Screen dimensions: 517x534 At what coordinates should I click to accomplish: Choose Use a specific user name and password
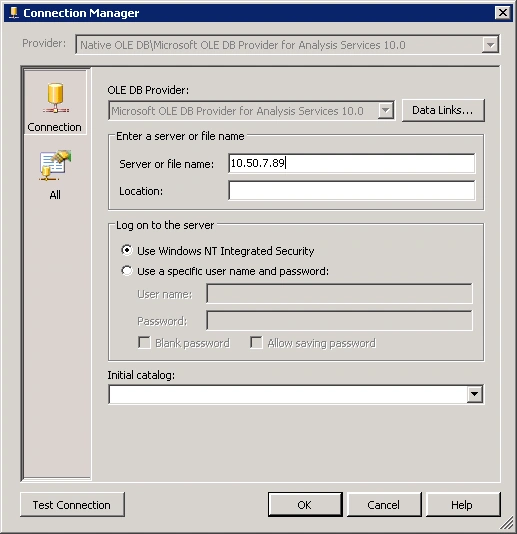[x=127, y=271]
